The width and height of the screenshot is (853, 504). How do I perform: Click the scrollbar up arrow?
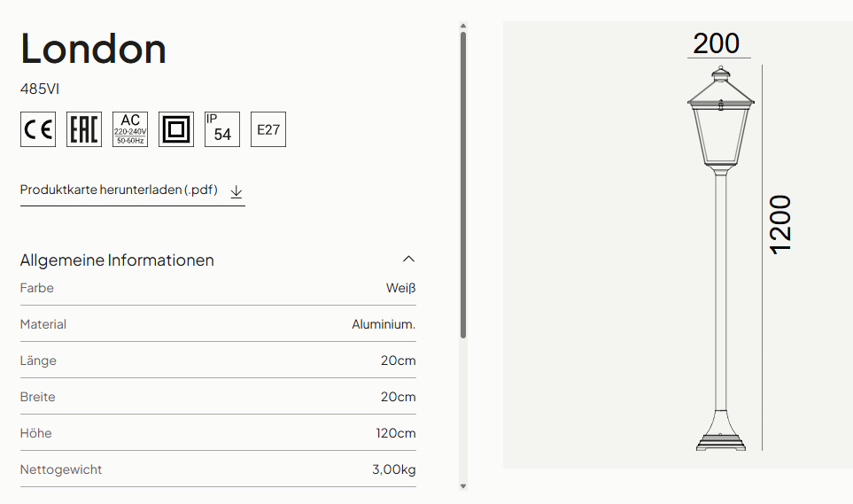[x=463, y=26]
